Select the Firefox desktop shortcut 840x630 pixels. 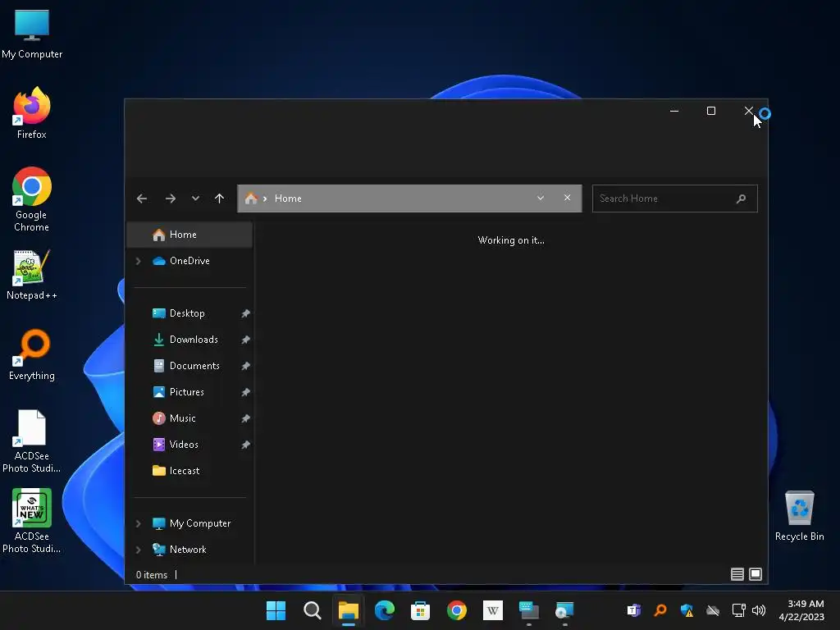pyautogui.click(x=32, y=113)
